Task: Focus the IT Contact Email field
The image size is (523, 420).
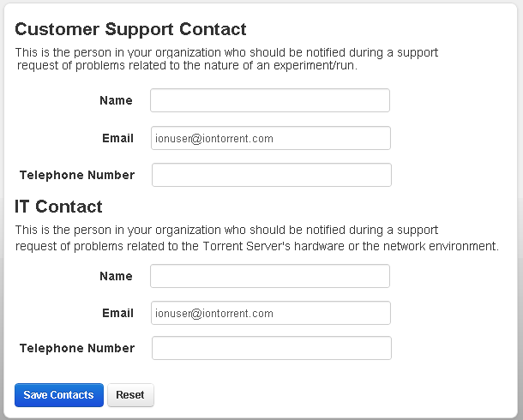Action: click(x=270, y=314)
